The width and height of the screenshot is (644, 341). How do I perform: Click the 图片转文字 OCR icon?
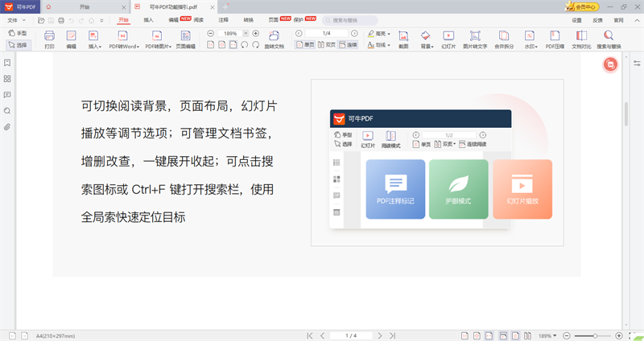pyautogui.click(x=476, y=39)
